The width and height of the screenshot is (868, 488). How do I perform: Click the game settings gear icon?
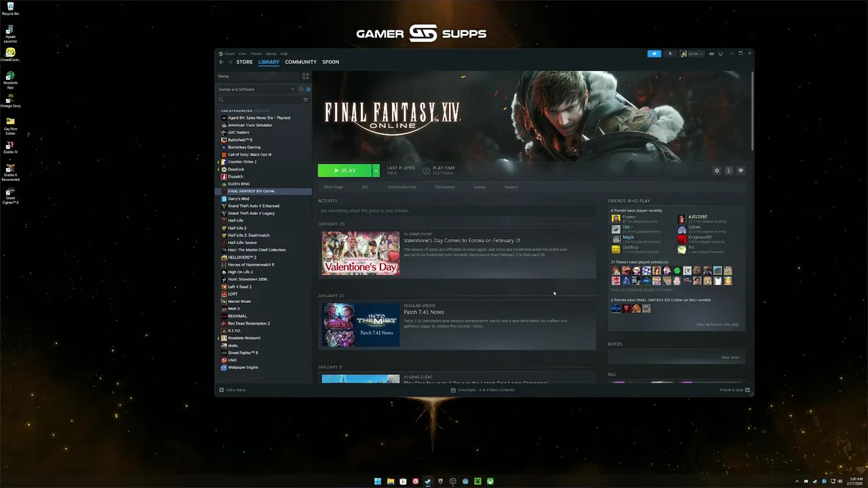(717, 171)
